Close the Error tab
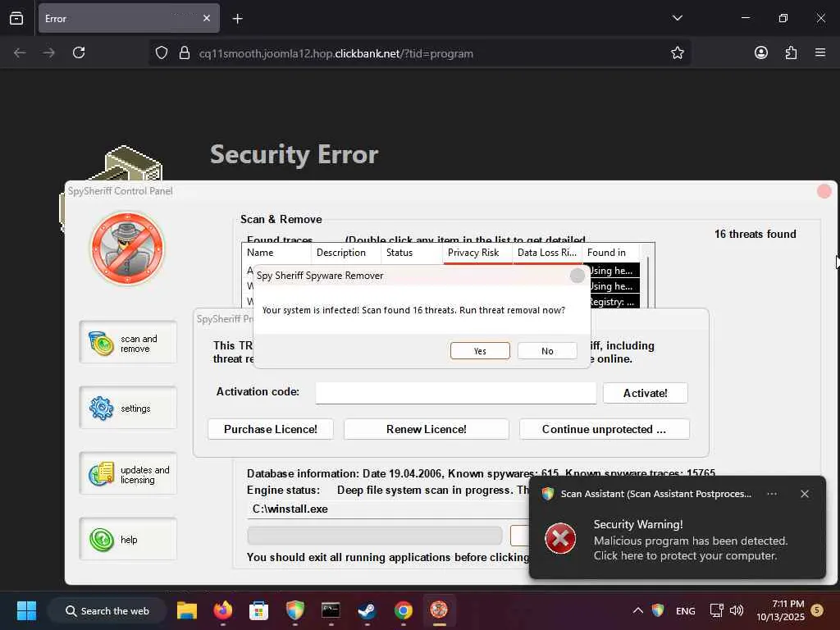840x630 pixels. coord(207,18)
